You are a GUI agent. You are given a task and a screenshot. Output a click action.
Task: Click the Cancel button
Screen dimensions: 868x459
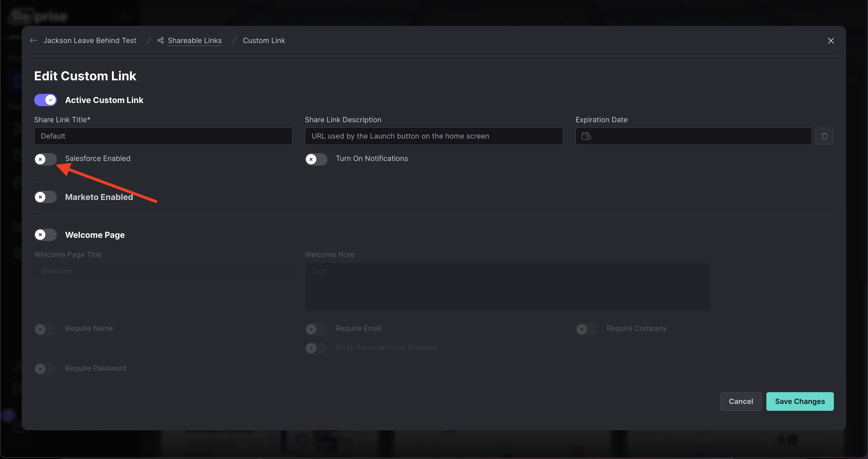741,401
